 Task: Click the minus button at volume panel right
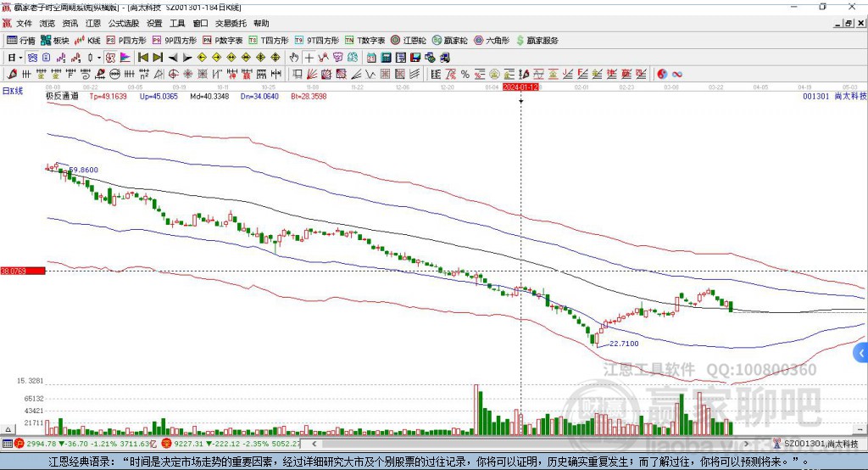click(x=860, y=429)
